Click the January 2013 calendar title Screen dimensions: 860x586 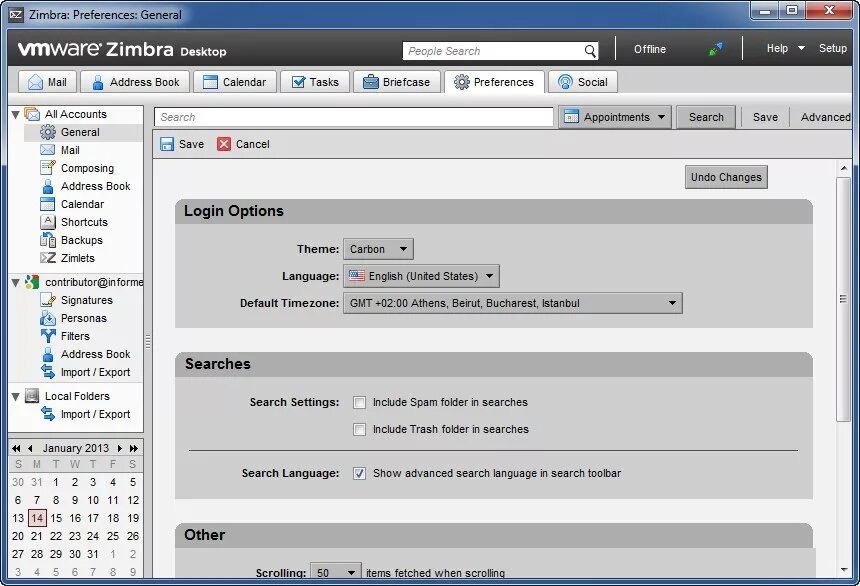click(x=76, y=448)
